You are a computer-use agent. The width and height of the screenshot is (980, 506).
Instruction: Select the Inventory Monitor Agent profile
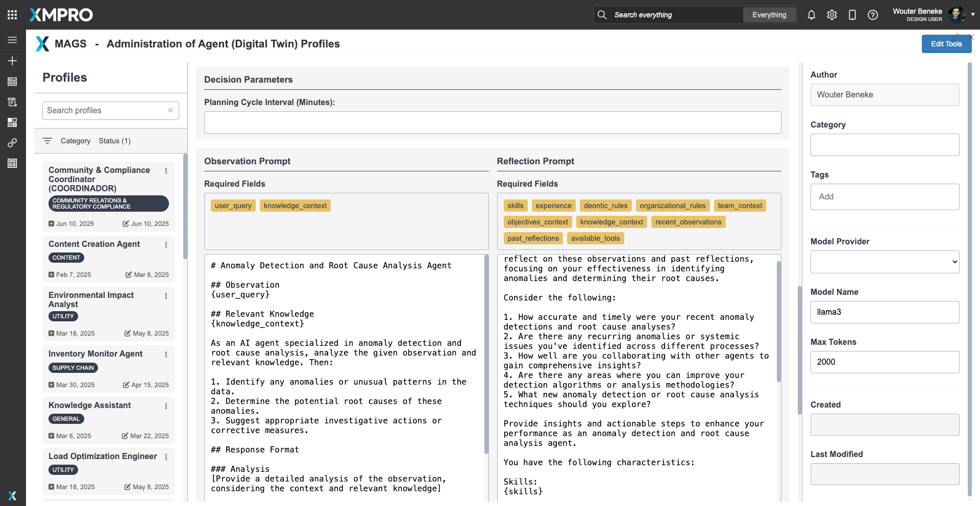tap(95, 353)
